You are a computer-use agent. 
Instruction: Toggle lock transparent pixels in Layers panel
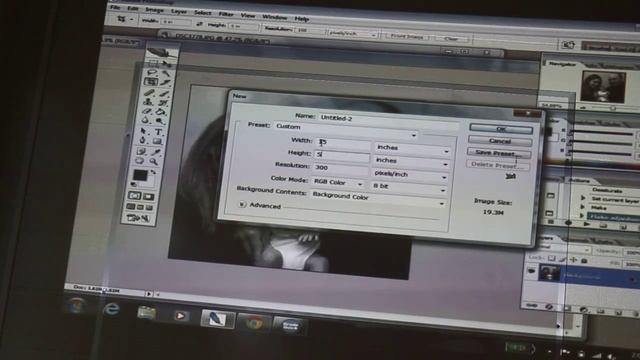(551, 258)
